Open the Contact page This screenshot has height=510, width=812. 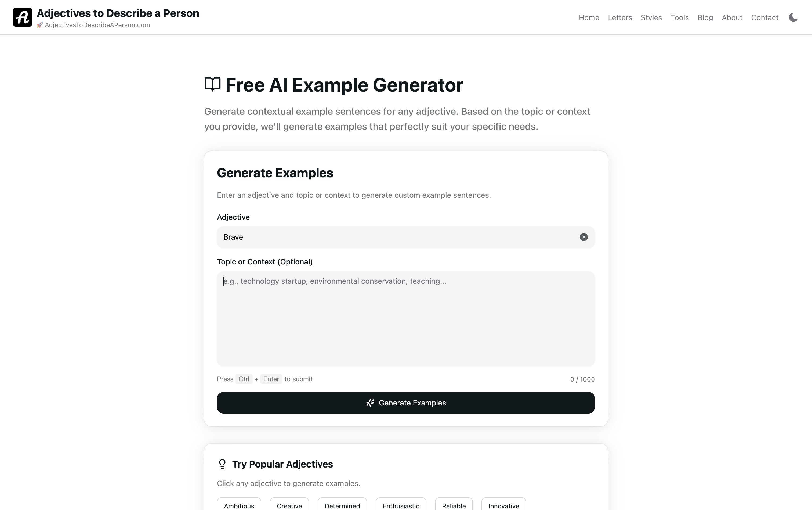coord(764,17)
